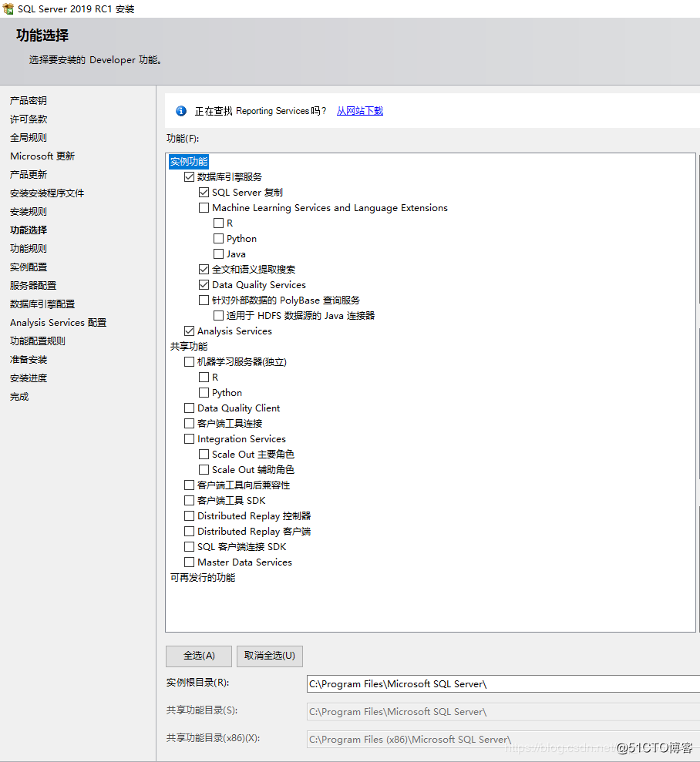Uncheck the 数据库引擎服务 checkbox
Viewport: 700px width, 762px height.
tap(189, 177)
